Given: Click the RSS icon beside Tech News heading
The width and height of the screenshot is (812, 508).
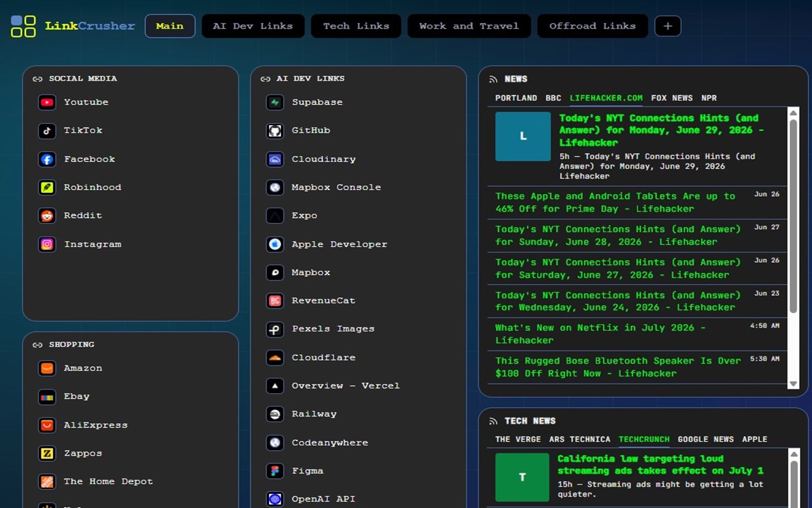Looking at the screenshot, I should pyautogui.click(x=493, y=421).
